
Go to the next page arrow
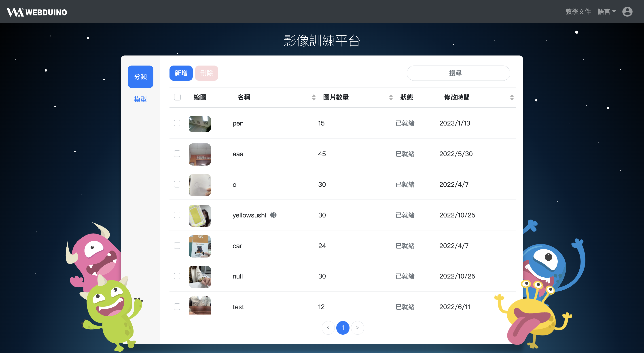(357, 327)
